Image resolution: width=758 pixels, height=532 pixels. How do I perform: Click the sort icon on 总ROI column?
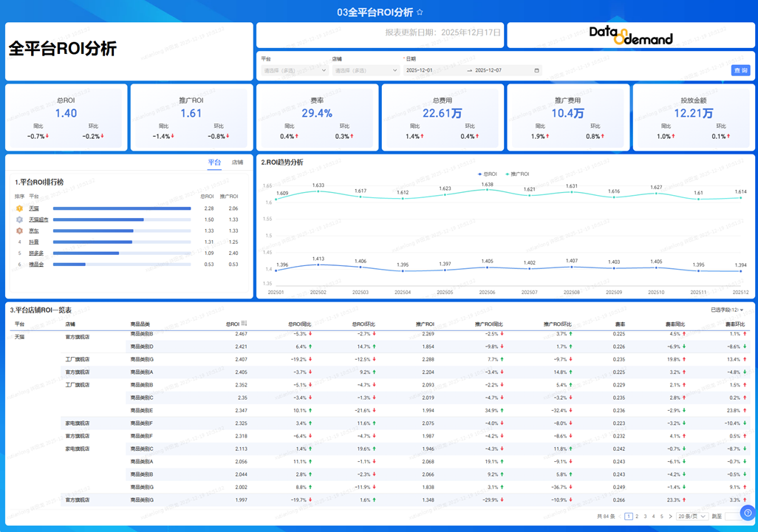pyautogui.click(x=245, y=324)
